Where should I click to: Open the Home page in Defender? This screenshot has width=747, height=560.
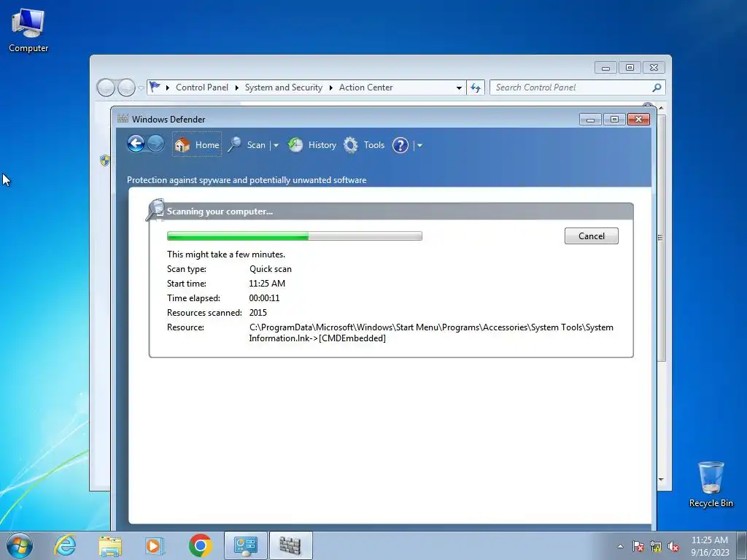tap(197, 144)
